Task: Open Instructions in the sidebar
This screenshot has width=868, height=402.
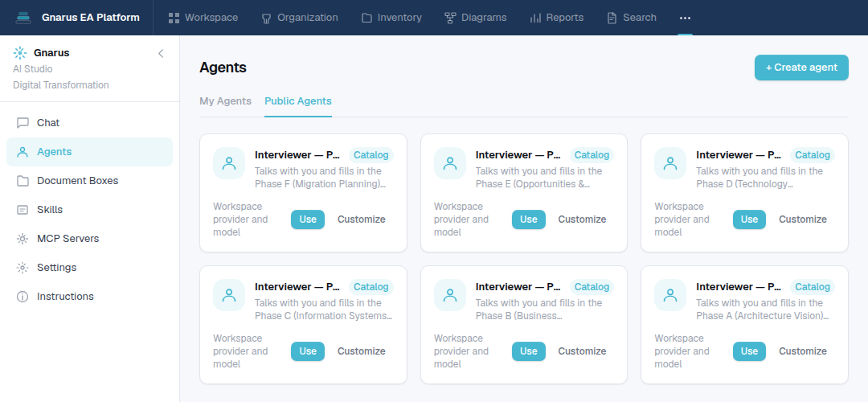Action: (x=90, y=296)
